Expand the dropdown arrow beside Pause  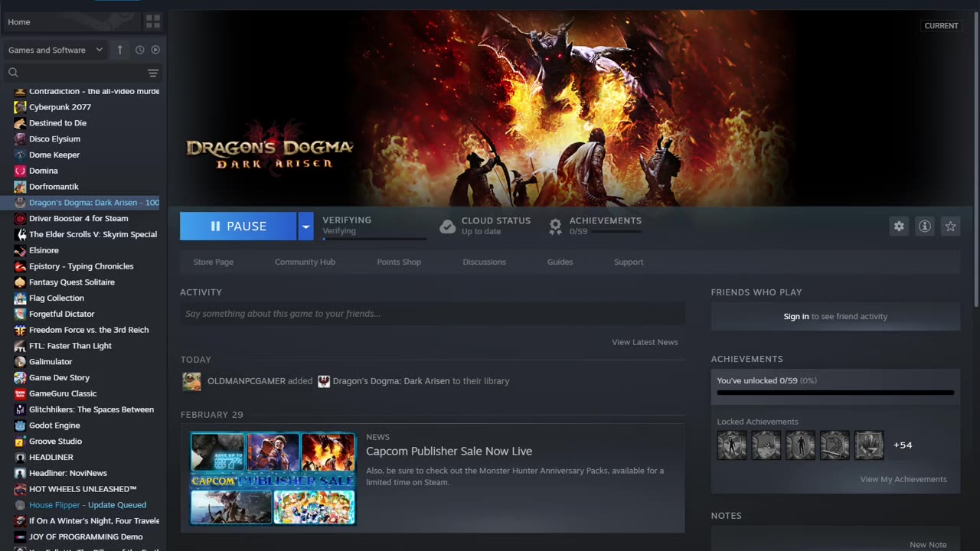click(x=305, y=226)
